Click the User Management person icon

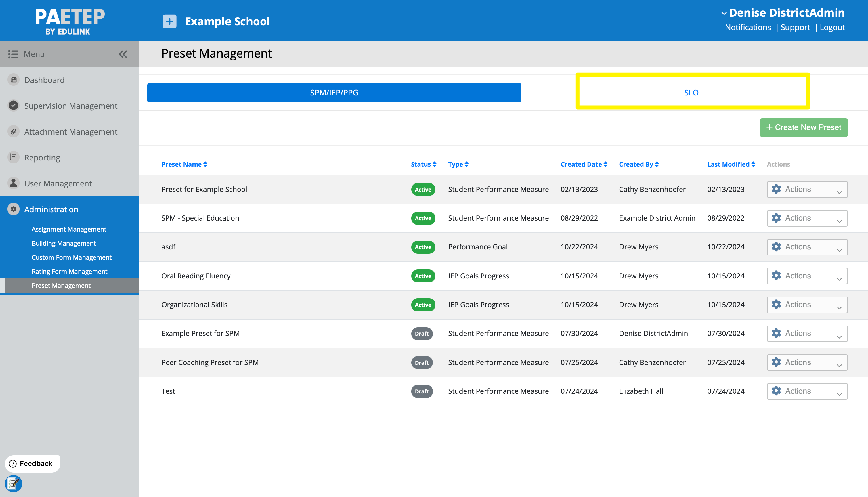[x=13, y=183]
